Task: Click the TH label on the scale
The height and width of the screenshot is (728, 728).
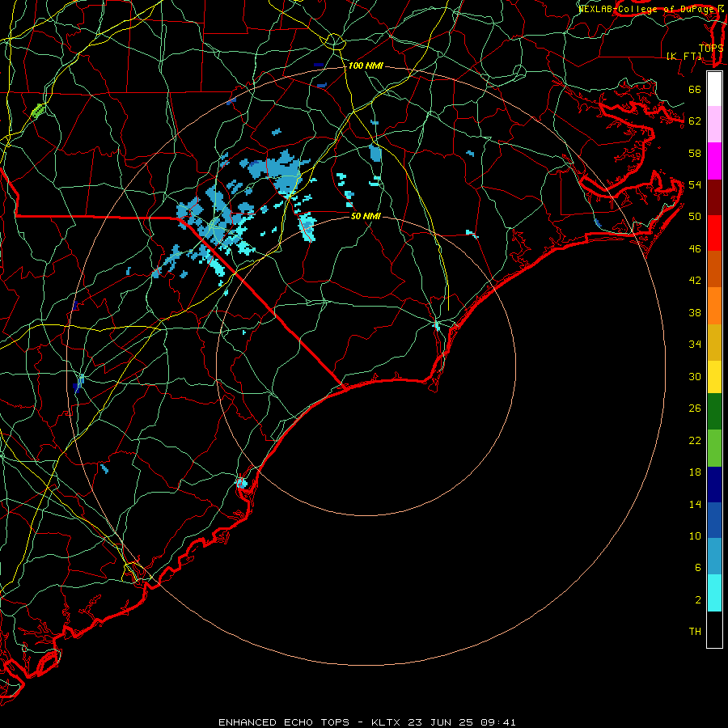Action: [x=695, y=632]
